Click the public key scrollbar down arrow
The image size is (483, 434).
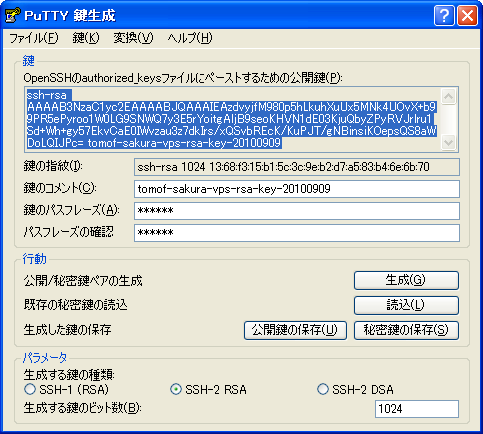point(449,143)
